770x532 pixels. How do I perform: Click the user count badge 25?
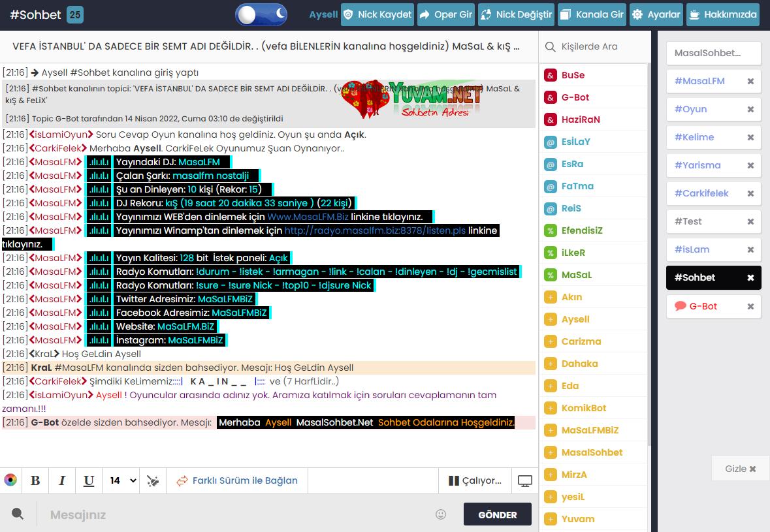pyautogui.click(x=74, y=15)
